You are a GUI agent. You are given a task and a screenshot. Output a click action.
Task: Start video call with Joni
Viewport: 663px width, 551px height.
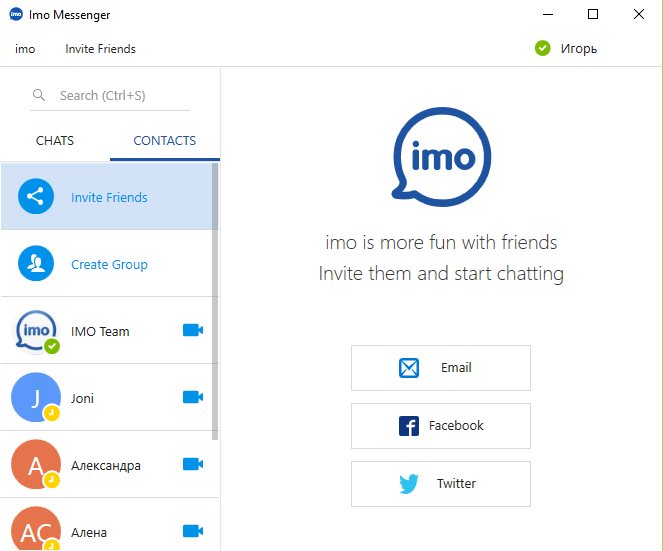pos(193,397)
